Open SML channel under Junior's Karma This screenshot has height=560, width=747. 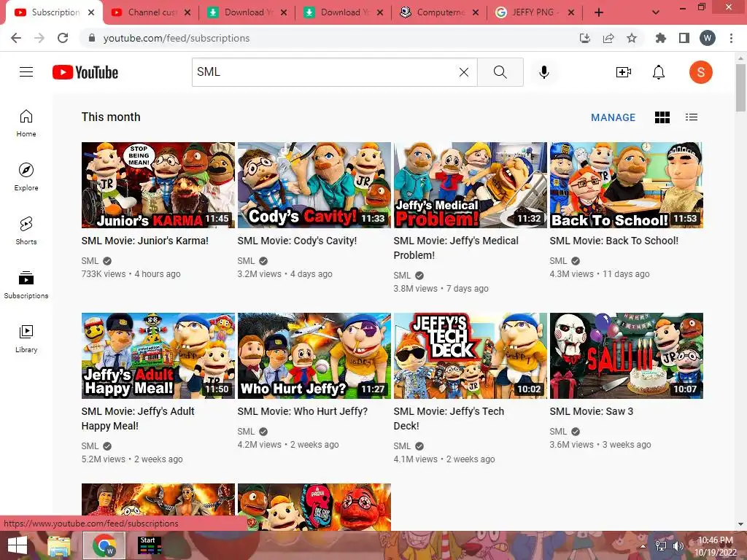pos(90,261)
